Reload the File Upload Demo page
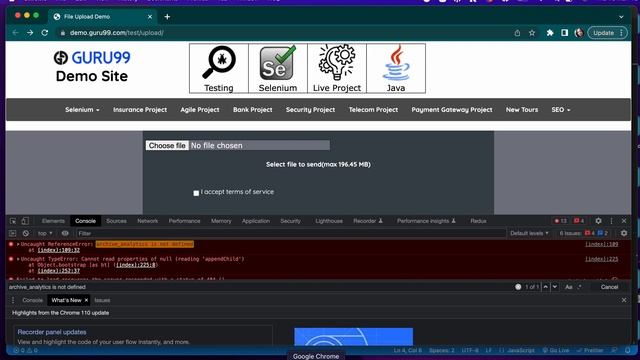The width and height of the screenshot is (640, 360). click(x=45, y=33)
